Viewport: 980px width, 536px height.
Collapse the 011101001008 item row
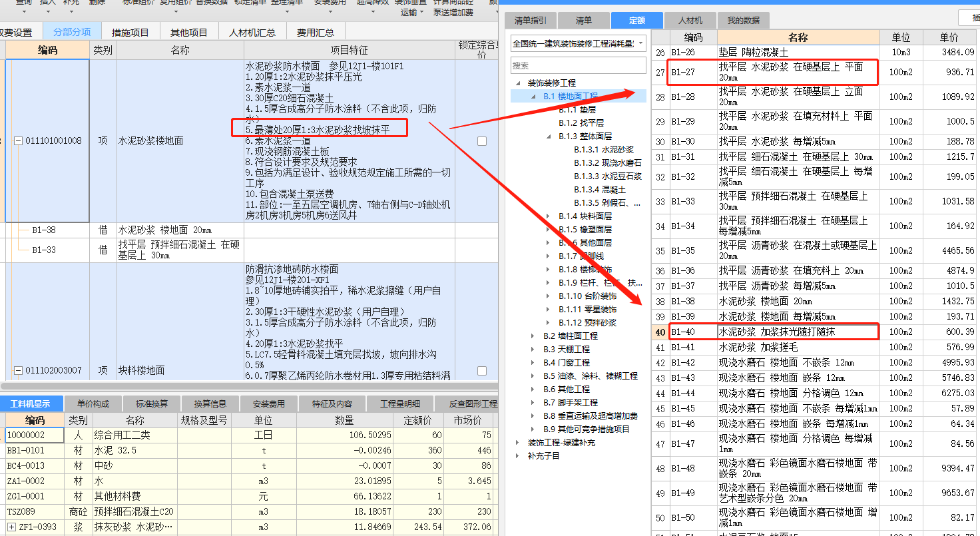click(x=18, y=141)
